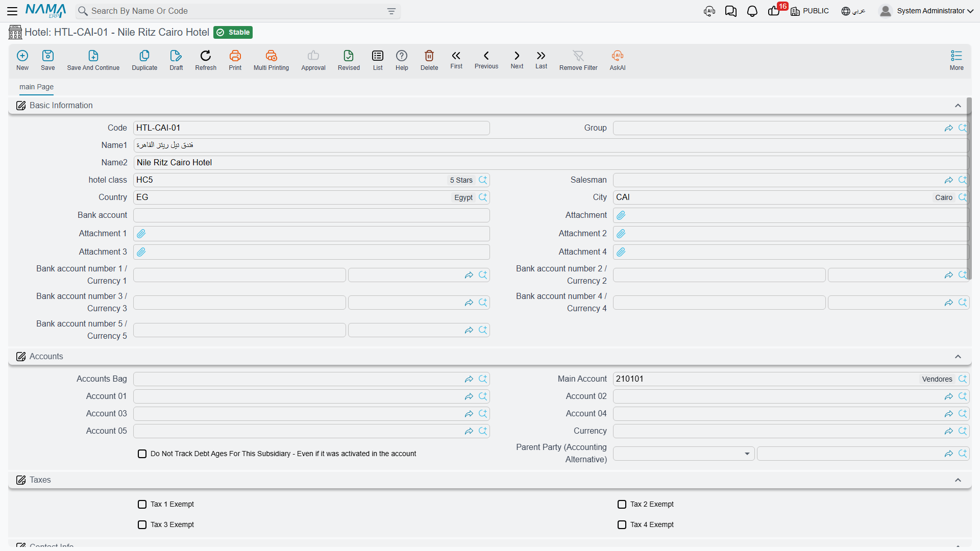Collapse the Accounts section
This screenshot has width=980, height=551.
tap(958, 357)
